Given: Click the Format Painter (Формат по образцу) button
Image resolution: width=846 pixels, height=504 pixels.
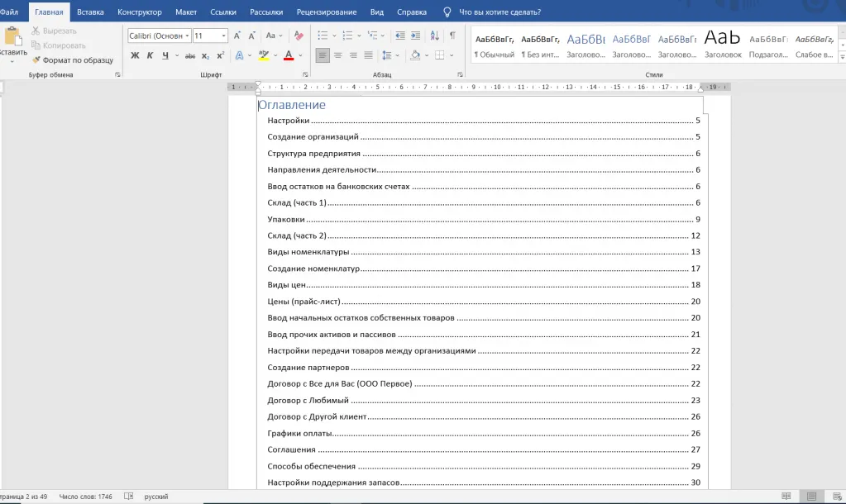Looking at the screenshot, I should click(72, 60).
